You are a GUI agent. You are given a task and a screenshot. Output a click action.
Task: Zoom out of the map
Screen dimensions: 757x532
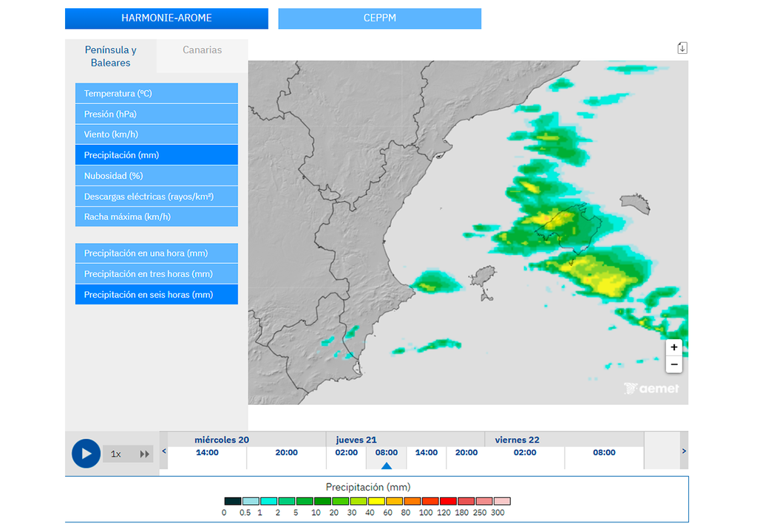coord(674,364)
